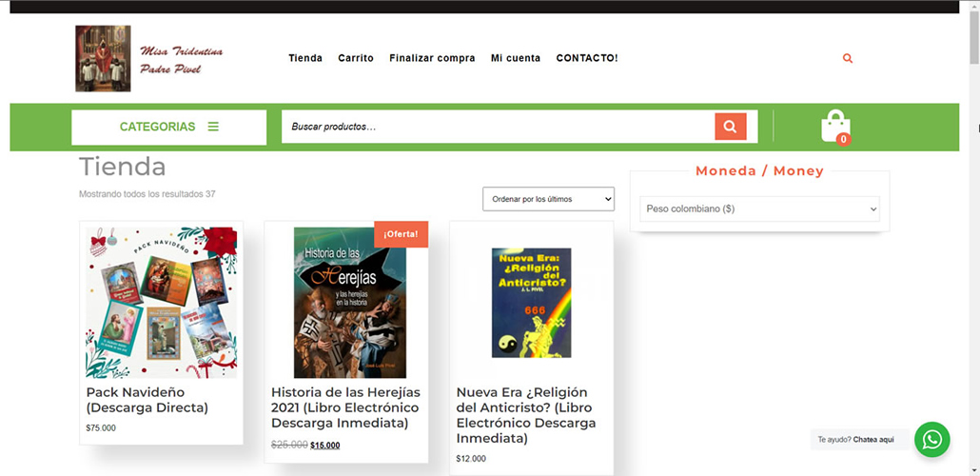Screen dimensions: 980x476
Task: Click the Historia de las Herejías book cover
Action: click(x=349, y=303)
